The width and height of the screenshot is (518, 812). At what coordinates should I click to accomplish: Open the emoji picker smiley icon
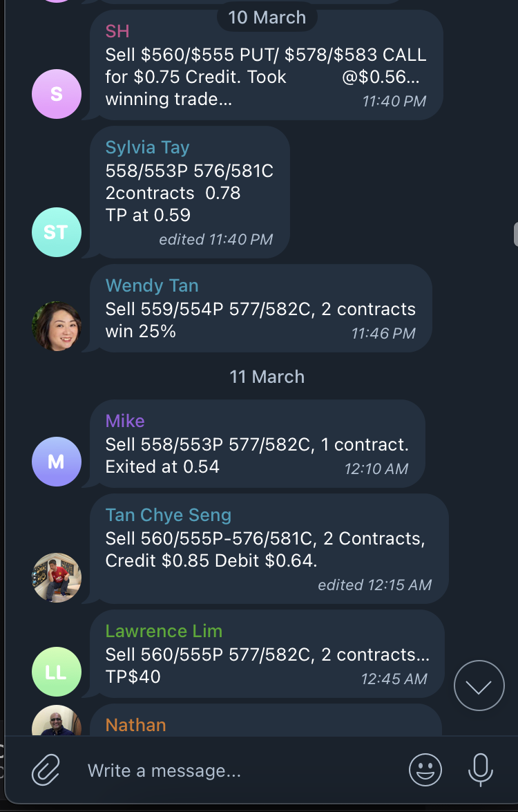[425, 770]
